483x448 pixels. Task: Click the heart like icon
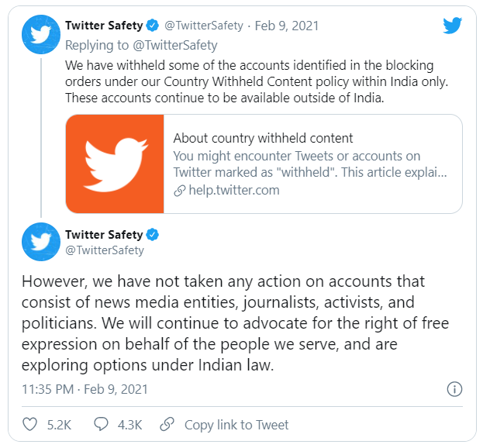coord(30,425)
